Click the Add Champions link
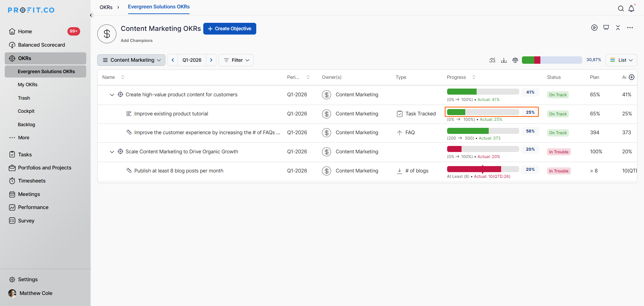The height and width of the screenshot is (306, 644). 137,41
